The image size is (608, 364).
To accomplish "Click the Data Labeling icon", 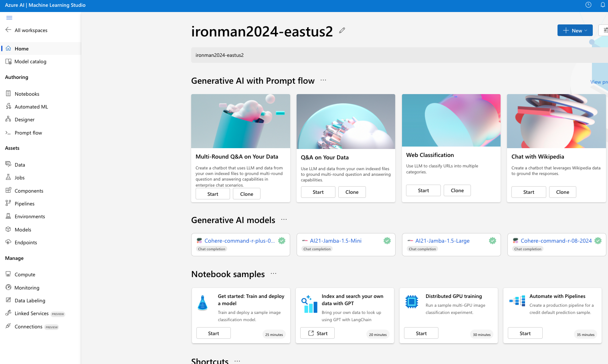I will coord(8,300).
